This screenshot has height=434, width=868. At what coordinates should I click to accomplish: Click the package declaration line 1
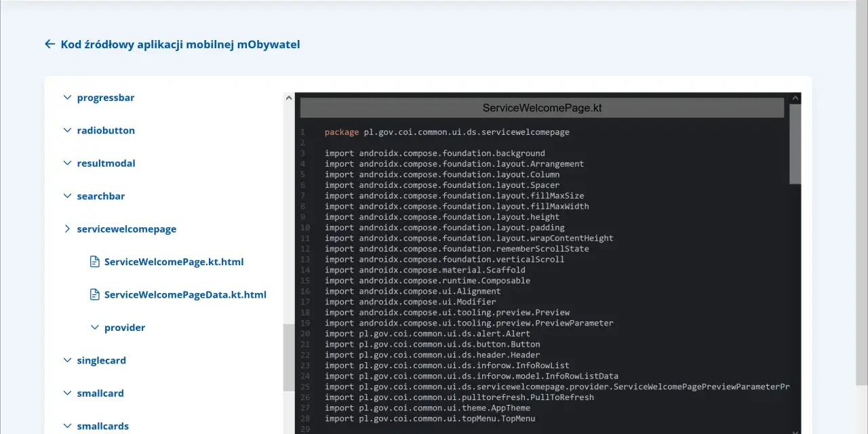click(x=447, y=132)
